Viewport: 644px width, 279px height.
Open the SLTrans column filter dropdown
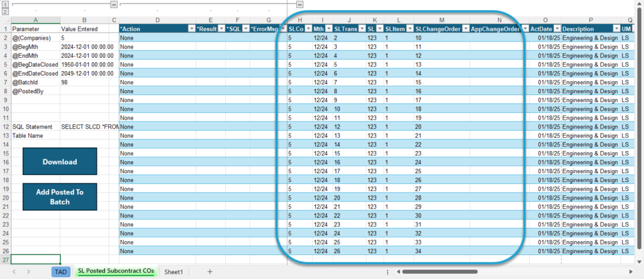(x=362, y=29)
